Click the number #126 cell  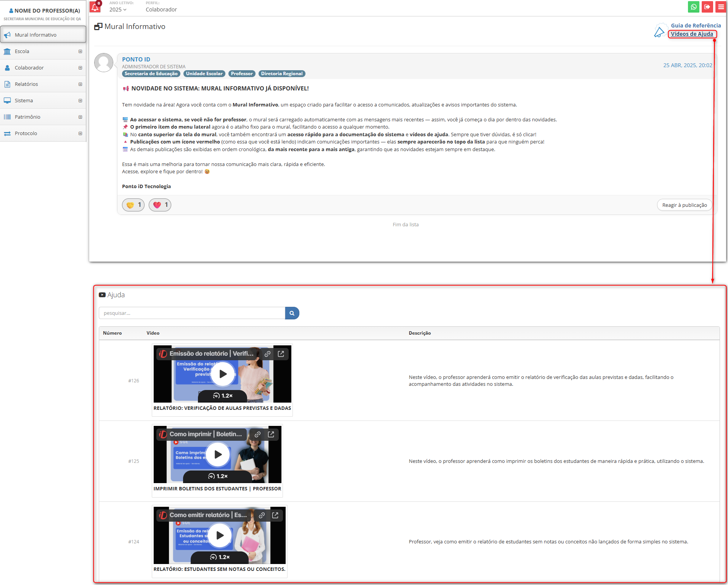point(133,380)
